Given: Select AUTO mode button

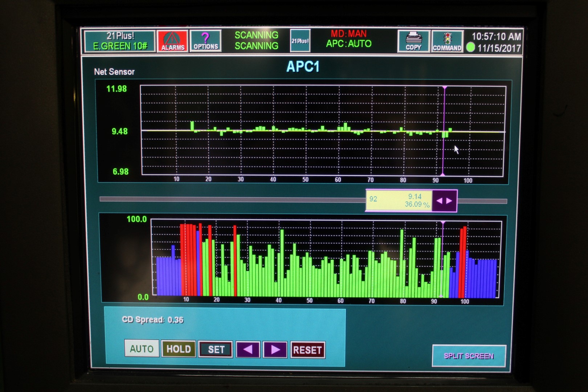Looking at the screenshot, I should coord(142,348).
